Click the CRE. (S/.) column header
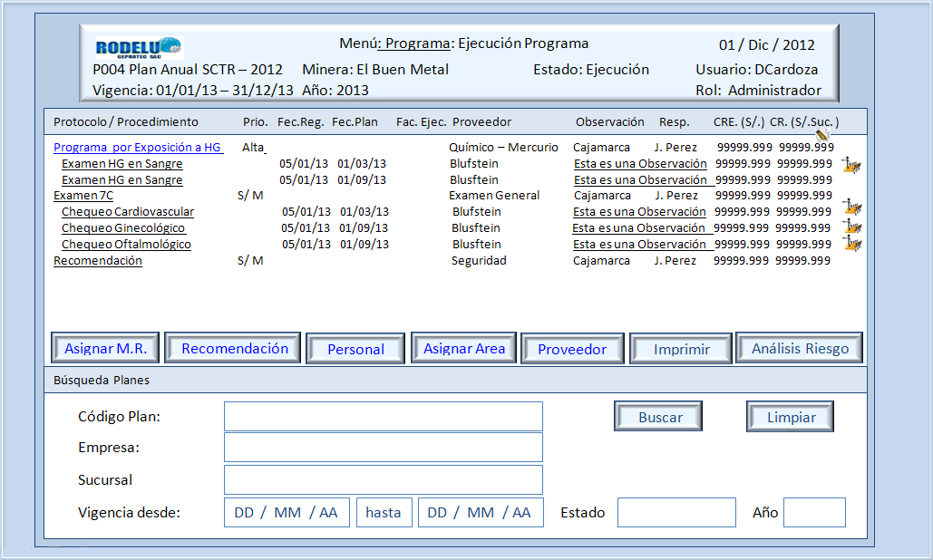This screenshot has width=933, height=560. pyautogui.click(x=739, y=121)
